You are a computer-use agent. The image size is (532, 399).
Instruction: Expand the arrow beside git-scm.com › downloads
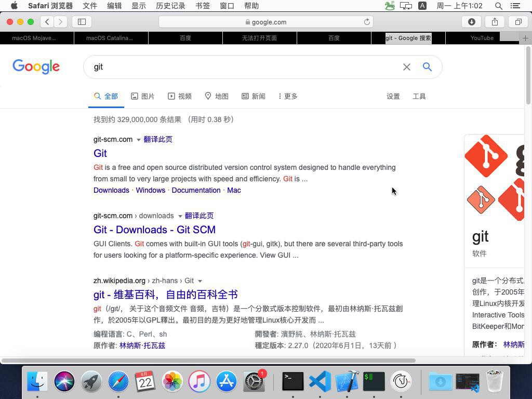[180, 216]
